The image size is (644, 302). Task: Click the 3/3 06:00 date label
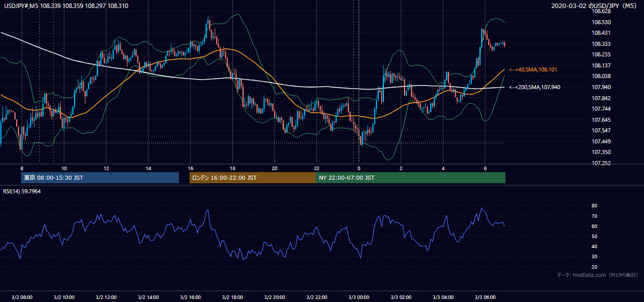tap(485, 297)
